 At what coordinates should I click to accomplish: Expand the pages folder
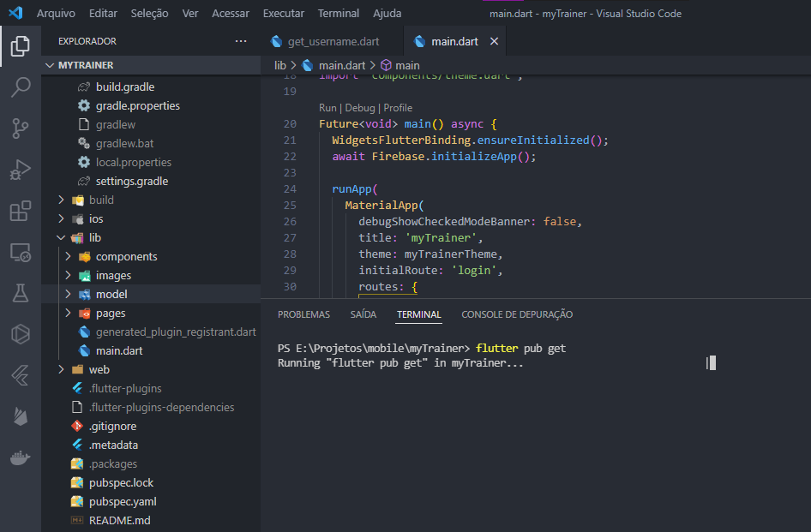pos(68,313)
